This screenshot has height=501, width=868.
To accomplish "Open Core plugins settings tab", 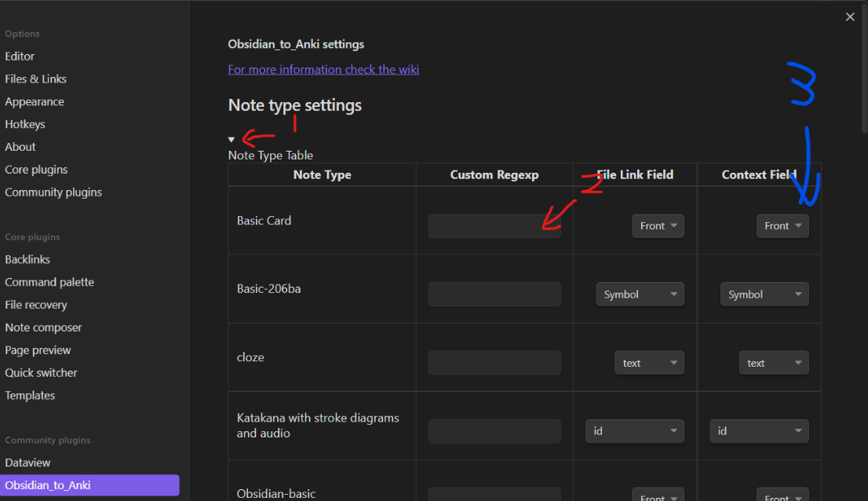I will click(x=36, y=170).
